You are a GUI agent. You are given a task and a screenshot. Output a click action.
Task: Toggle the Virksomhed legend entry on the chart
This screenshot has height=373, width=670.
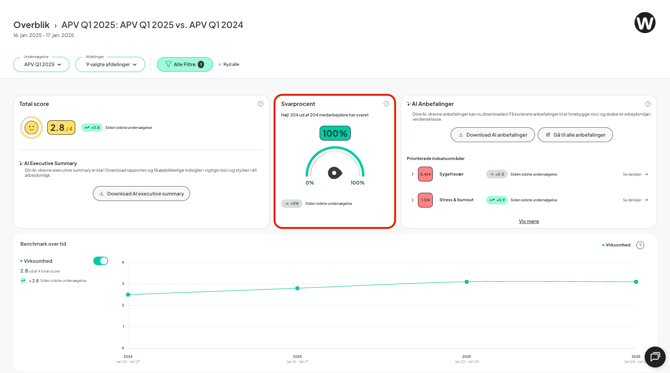tap(616, 245)
